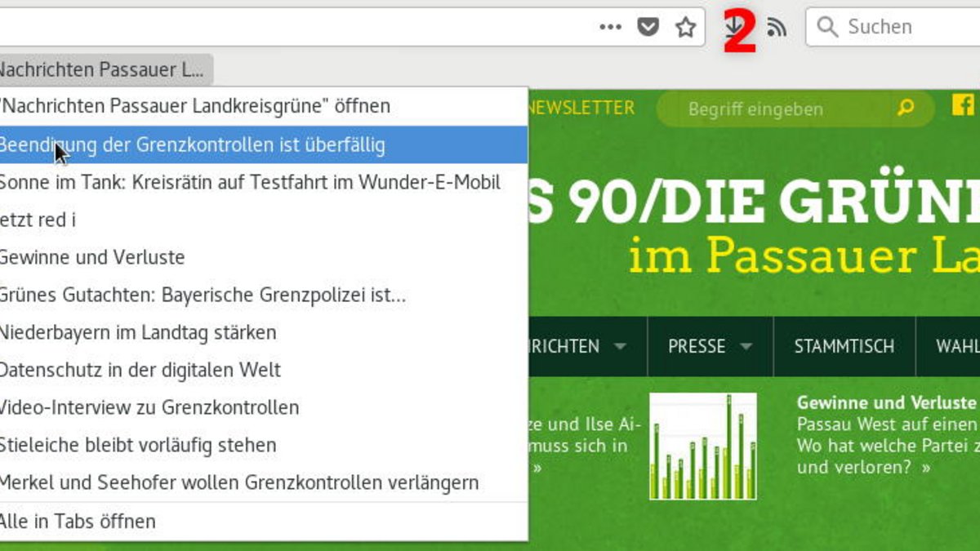Viewport: 980px width, 551px height.
Task: Open "Nachrichten Passauer Landkreisgrüne" öffnen entry
Action: (263, 106)
